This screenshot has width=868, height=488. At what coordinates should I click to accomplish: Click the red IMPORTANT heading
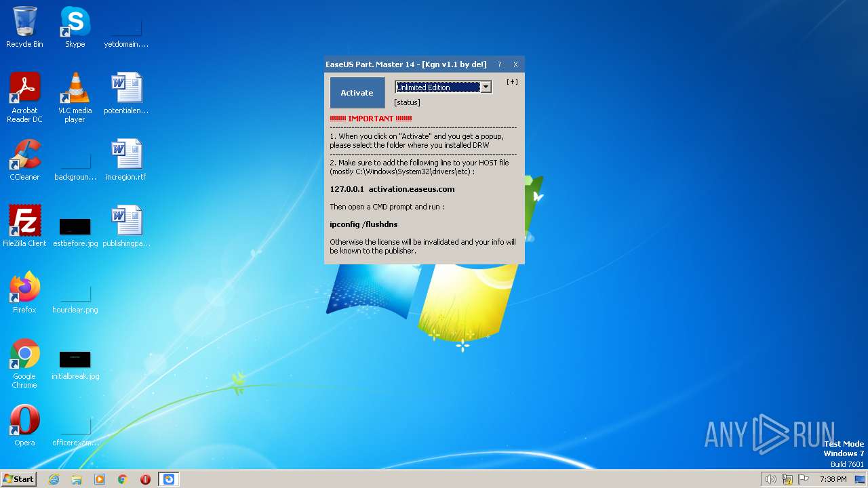click(371, 119)
